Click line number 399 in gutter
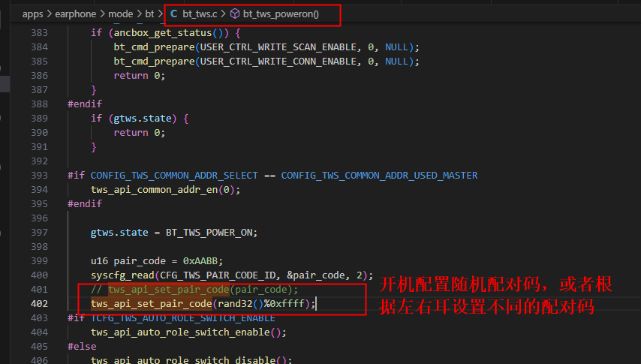641x364 pixels. [x=39, y=261]
